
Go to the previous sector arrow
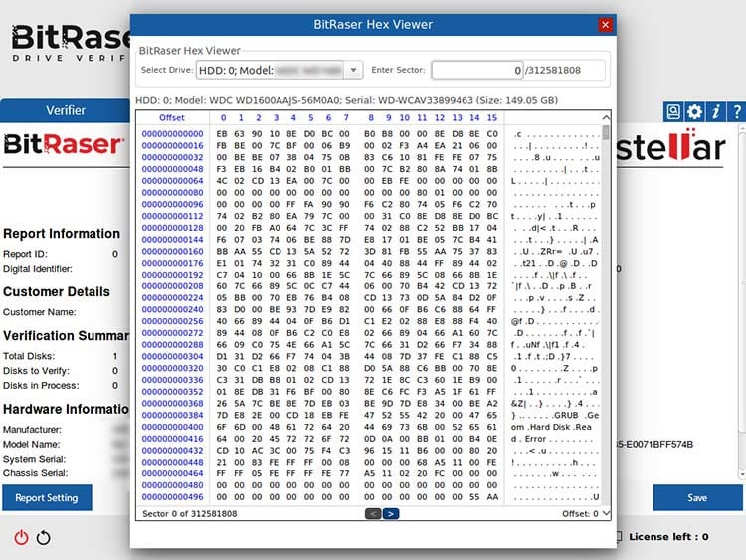pyautogui.click(x=373, y=514)
